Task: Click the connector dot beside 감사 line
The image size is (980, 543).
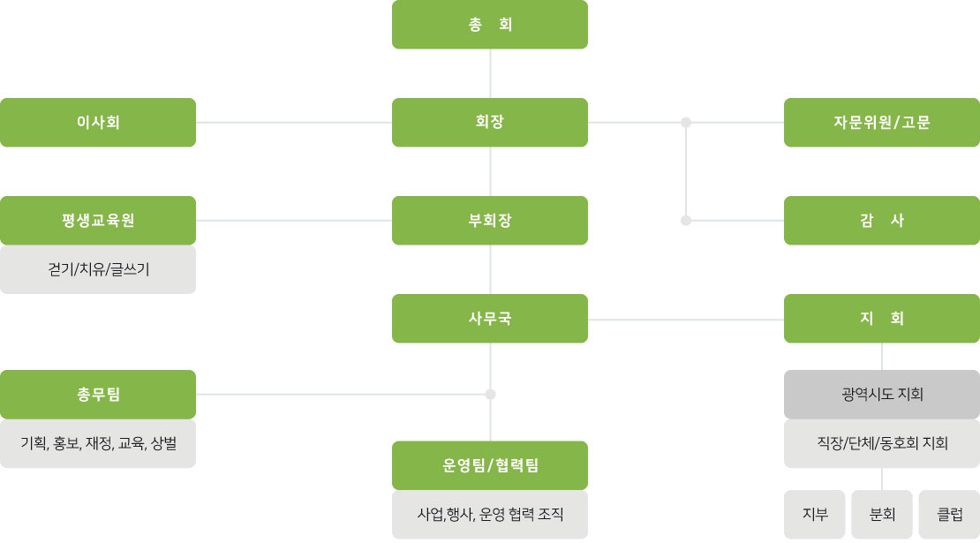Action: pos(686,221)
